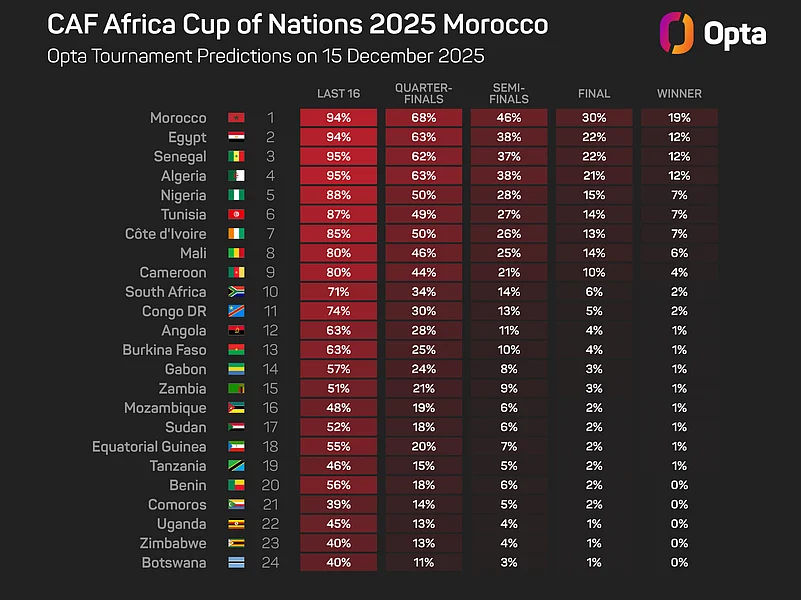Click the Côte d'Ivoire team name
The height and width of the screenshot is (600, 801).
pos(168,234)
